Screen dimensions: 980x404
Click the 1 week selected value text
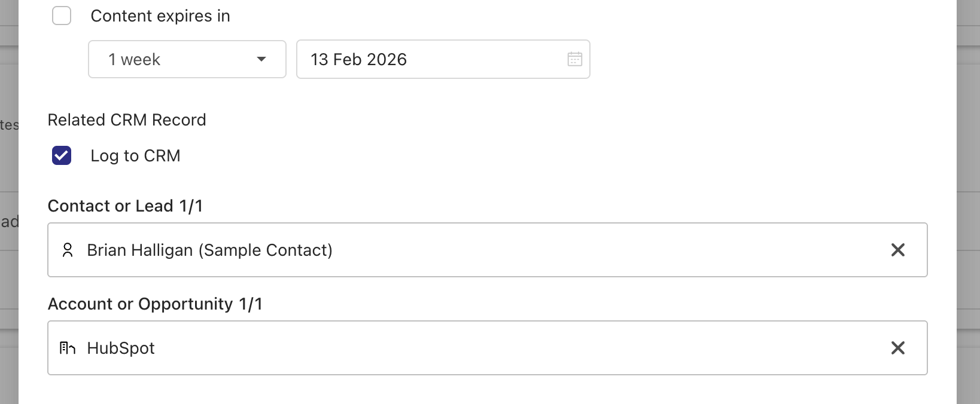coord(135,60)
